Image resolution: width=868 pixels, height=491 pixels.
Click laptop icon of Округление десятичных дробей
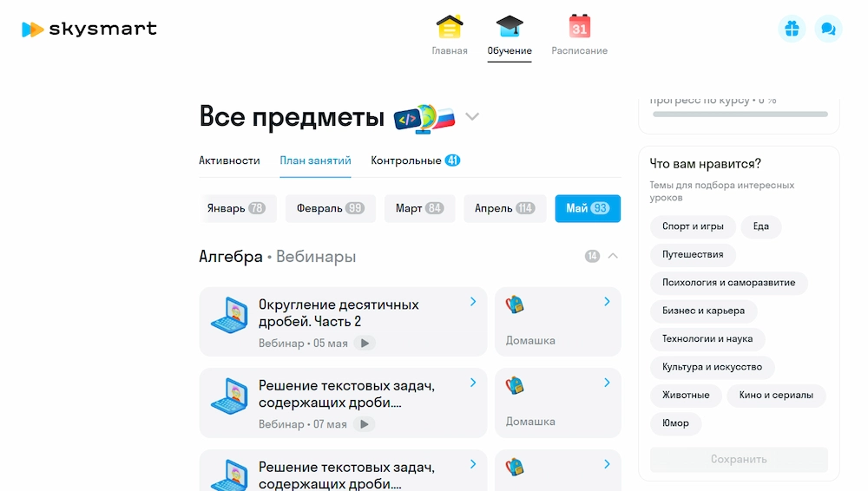pyautogui.click(x=229, y=315)
